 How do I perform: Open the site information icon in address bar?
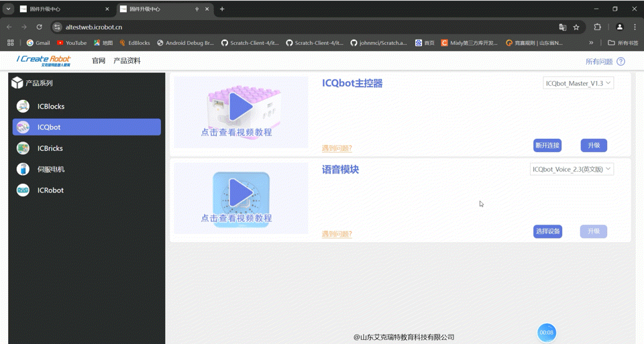58,27
